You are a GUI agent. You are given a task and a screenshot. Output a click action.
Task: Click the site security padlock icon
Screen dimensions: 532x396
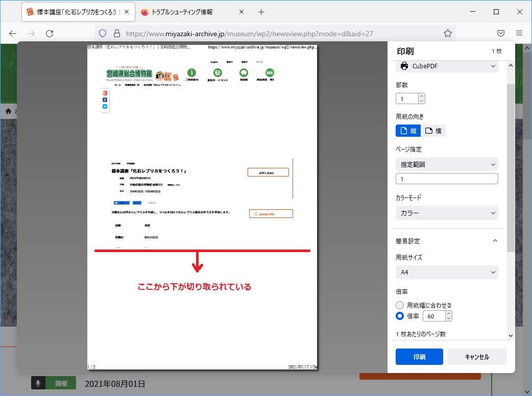pos(116,33)
